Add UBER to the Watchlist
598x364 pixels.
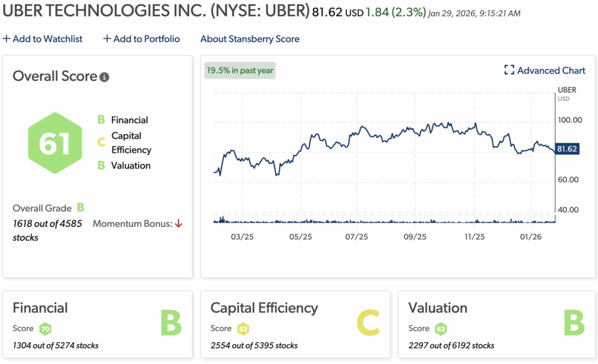(43, 38)
